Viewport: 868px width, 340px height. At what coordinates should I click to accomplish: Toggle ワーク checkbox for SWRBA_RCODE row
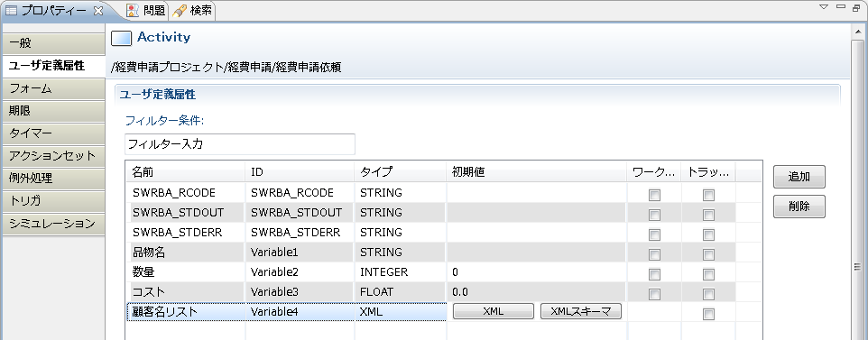[x=654, y=195]
